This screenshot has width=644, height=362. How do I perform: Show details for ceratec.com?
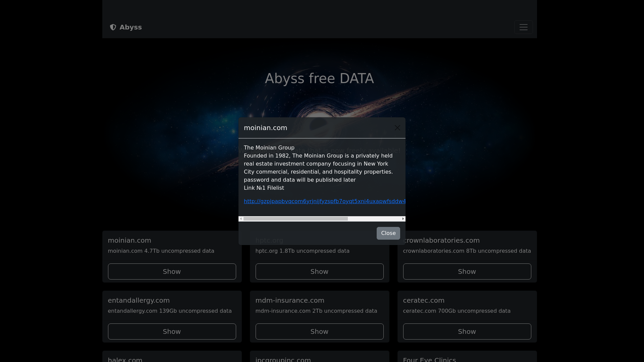(x=467, y=331)
